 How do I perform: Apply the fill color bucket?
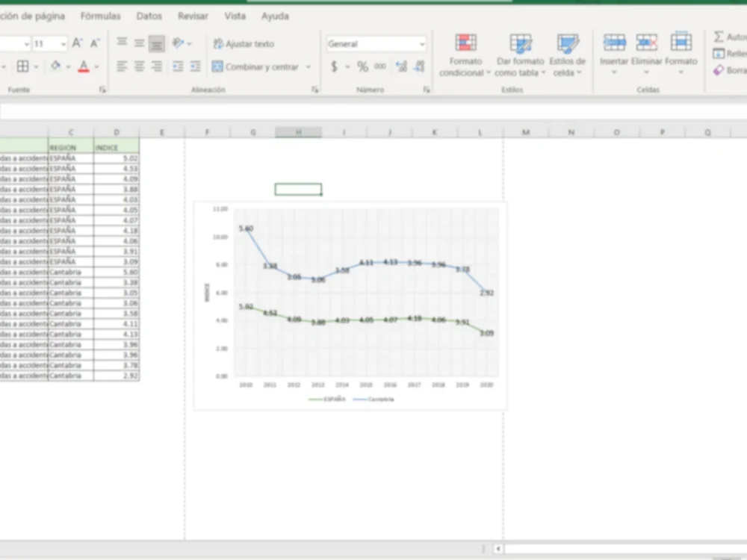click(56, 66)
